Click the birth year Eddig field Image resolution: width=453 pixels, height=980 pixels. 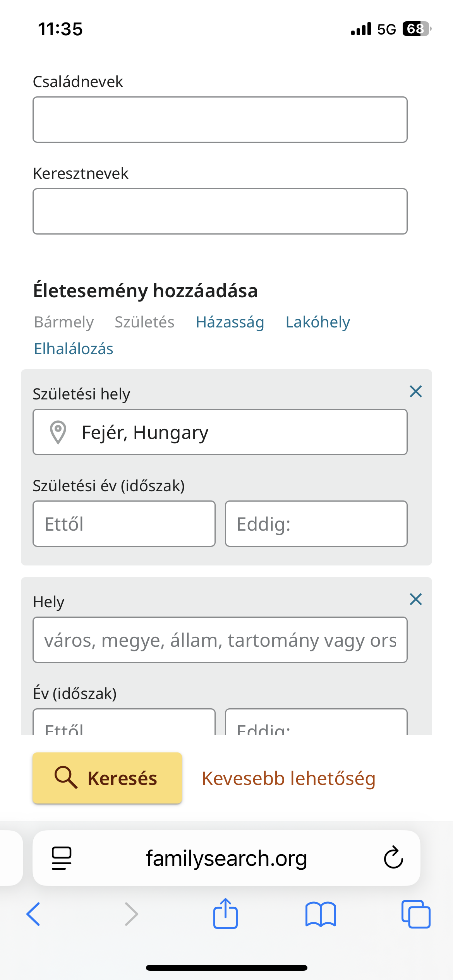[316, 524]
